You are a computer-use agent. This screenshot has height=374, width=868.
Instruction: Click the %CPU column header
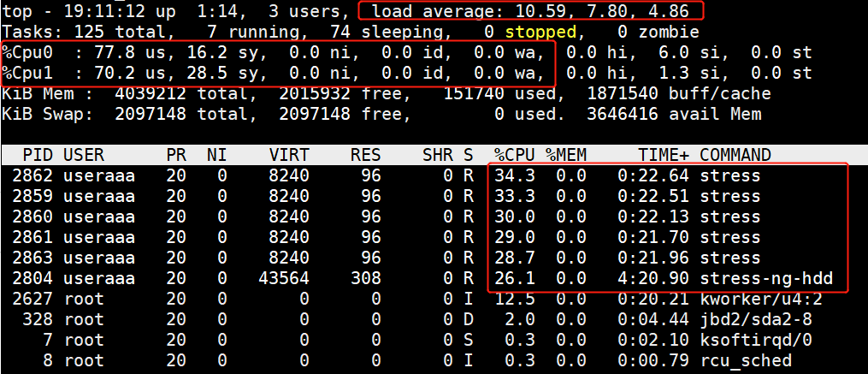[x=514, y=154]
